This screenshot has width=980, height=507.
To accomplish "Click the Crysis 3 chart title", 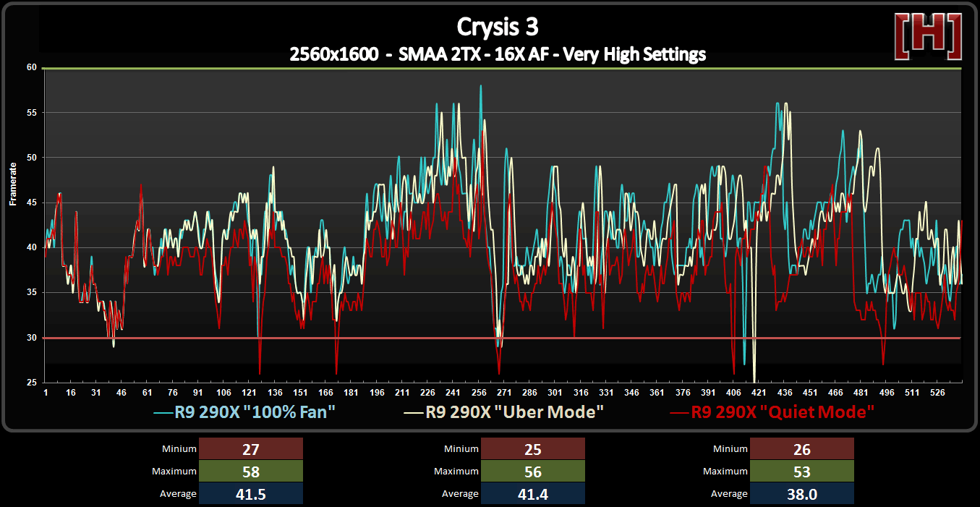I will pos(498,27).
